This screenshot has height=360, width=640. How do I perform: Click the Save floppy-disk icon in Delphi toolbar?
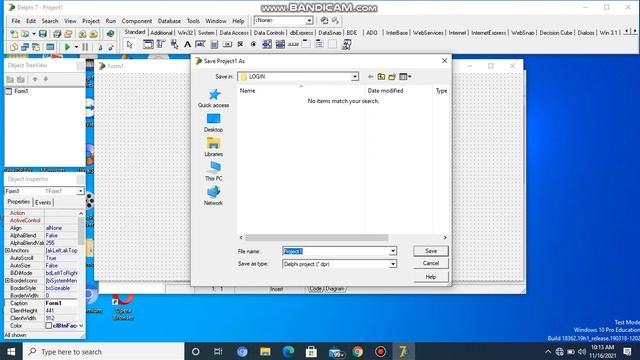click(42, 34)
